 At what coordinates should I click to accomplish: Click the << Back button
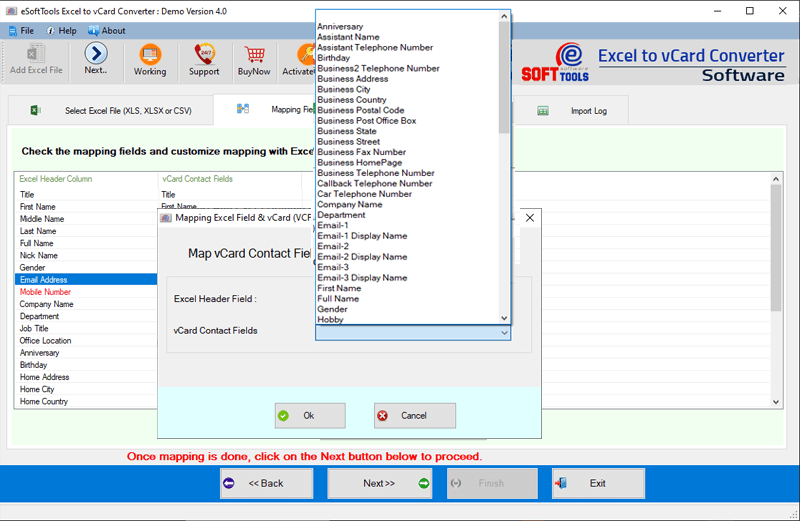pyautogui.click(x=266, y=483)
